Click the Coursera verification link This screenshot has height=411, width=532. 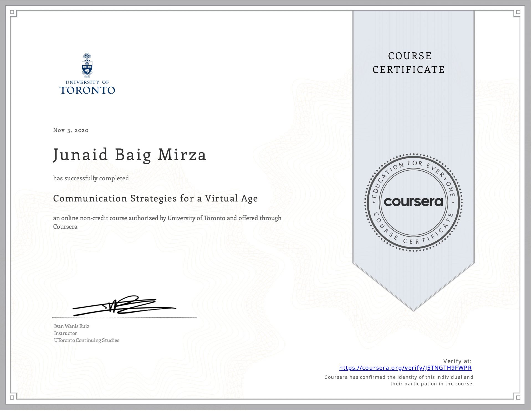click(x=405, y=368)
